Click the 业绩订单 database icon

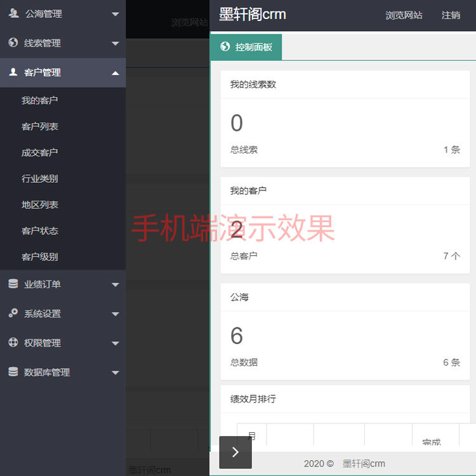[13, 284]
